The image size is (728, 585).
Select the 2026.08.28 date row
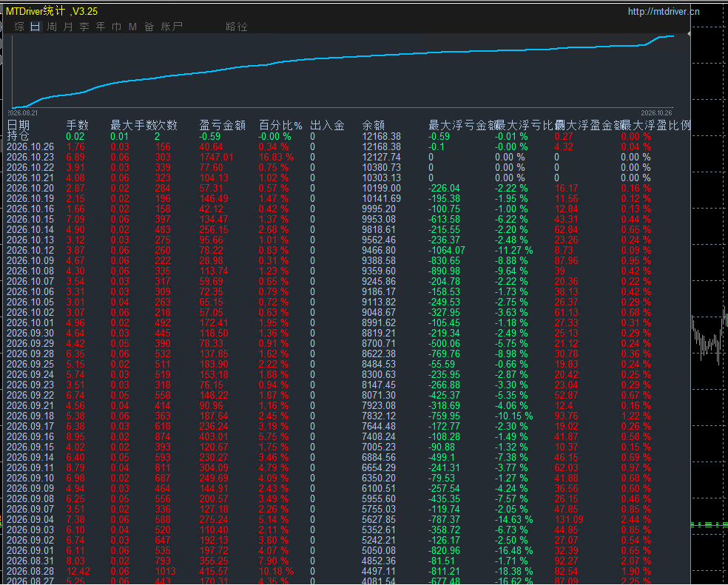[30, 572]
